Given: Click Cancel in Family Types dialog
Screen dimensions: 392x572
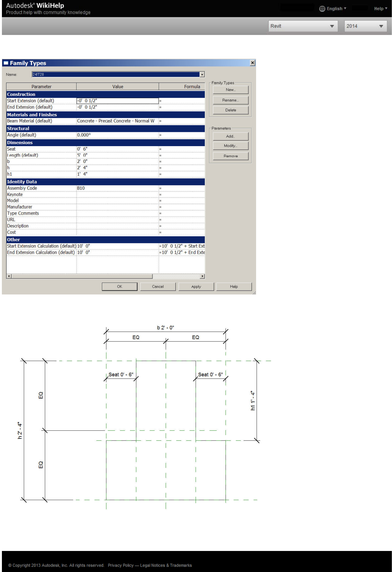Looking at the screenshot, I should 158,287.
